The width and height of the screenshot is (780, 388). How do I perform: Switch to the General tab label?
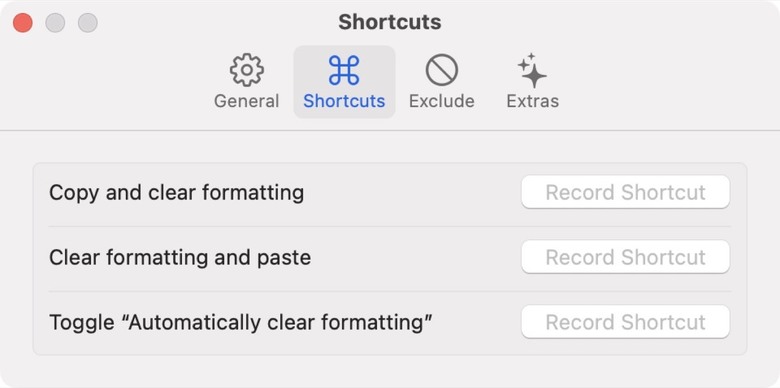click(247, 101)
